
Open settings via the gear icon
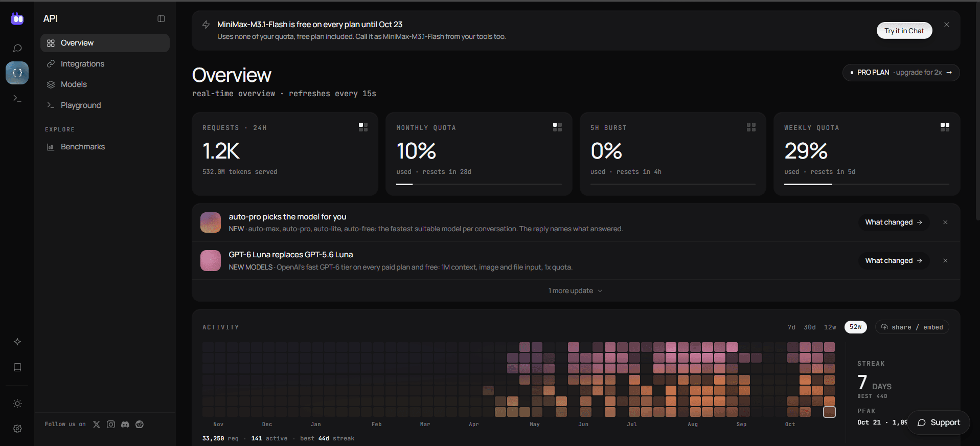coord(17,429)
